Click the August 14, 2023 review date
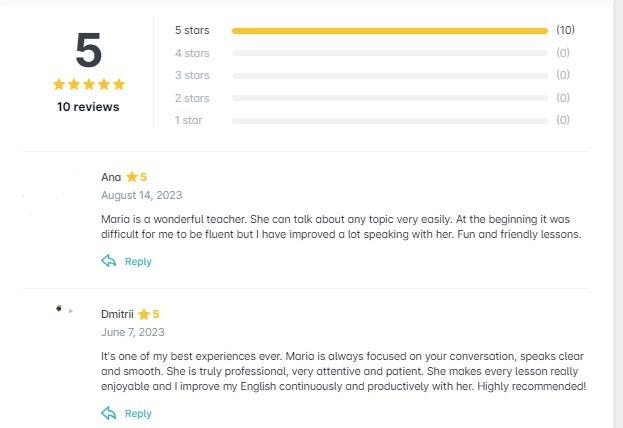 pos(141,195)
